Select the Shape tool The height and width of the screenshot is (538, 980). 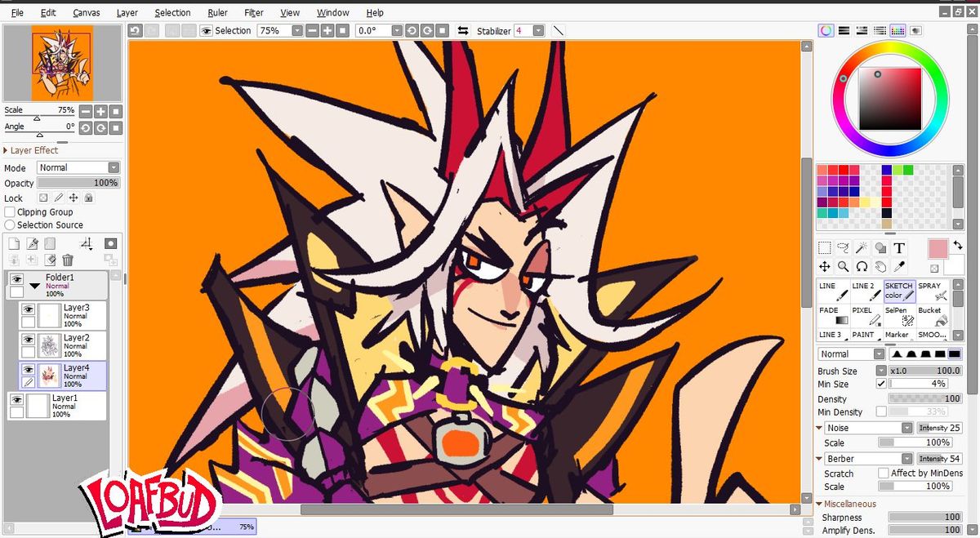coord(880,248)
